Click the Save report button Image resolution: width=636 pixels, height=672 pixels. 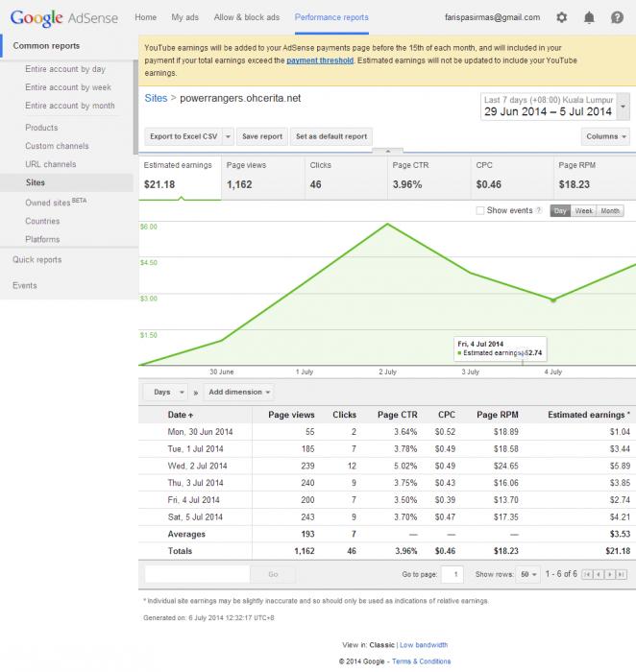pyautogui.click(x=262, y=136)
